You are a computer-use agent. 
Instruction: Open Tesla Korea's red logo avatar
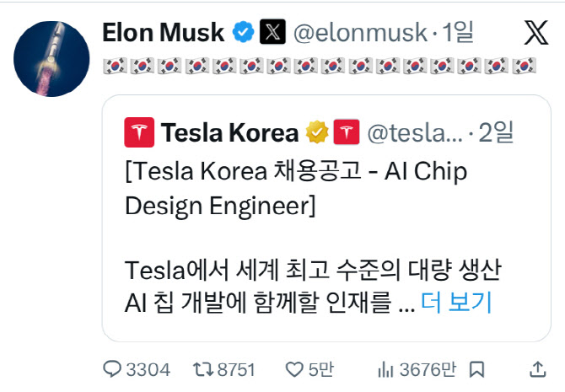(x=138, y=132)
